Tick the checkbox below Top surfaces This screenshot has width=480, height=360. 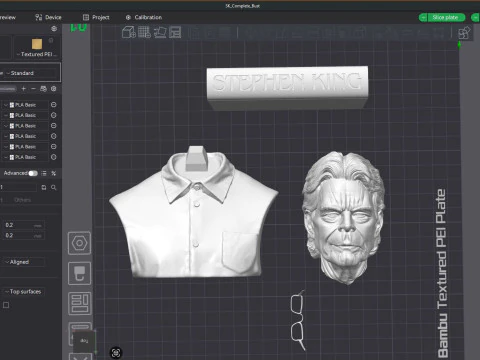tap(6, 305)
